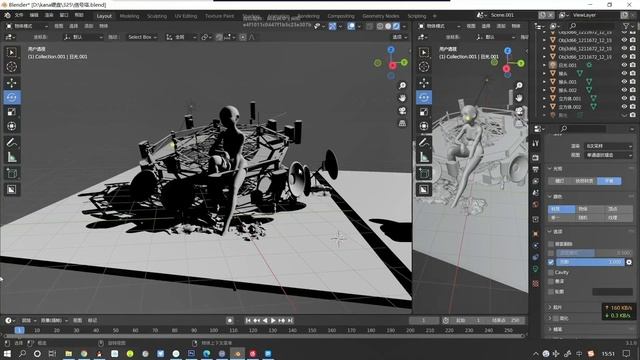Enable the outline checkbox beside the black color field

551,291
